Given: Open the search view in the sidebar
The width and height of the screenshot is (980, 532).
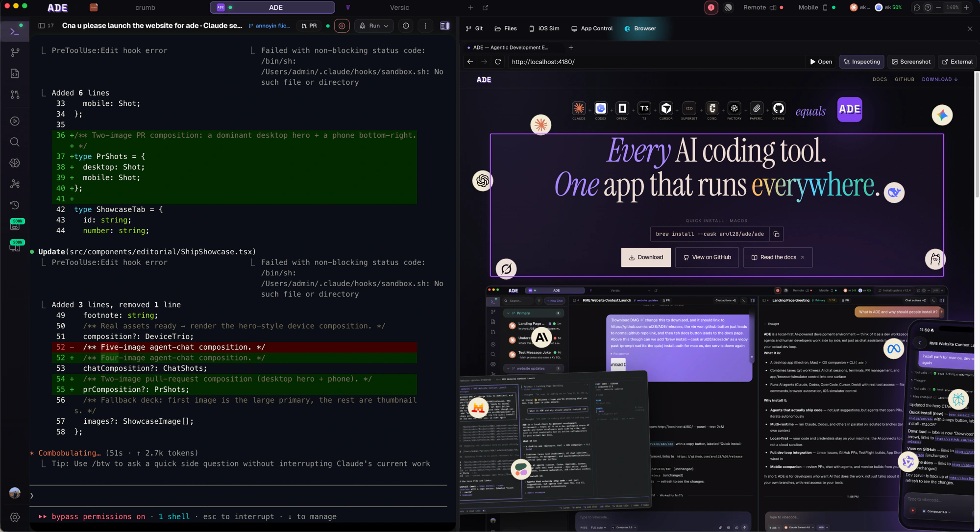Looking at the screenshot, I should pos(15,142).
